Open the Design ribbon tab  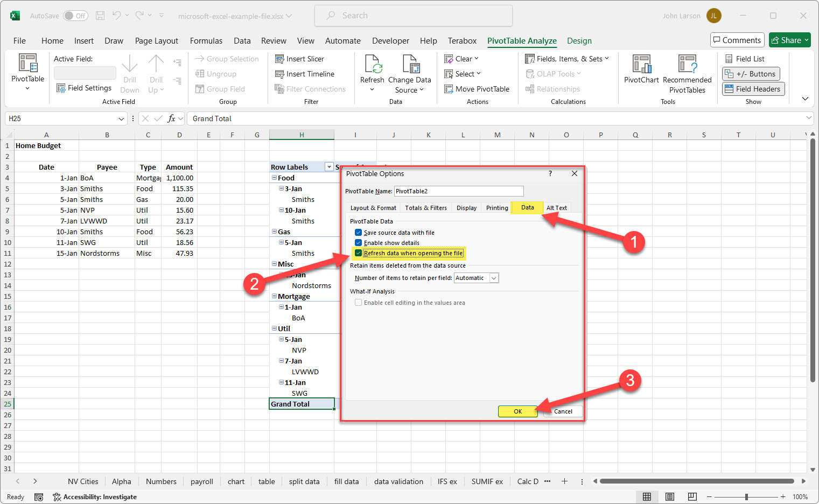(579, 40)
